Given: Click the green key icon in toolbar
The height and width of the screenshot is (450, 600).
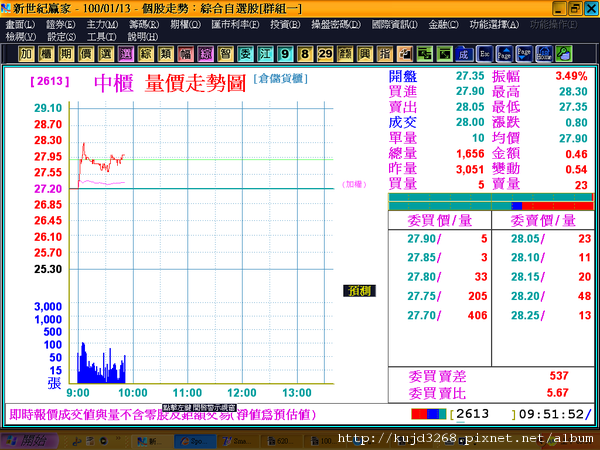Looking at the screenshot, I should coord(564,54).
